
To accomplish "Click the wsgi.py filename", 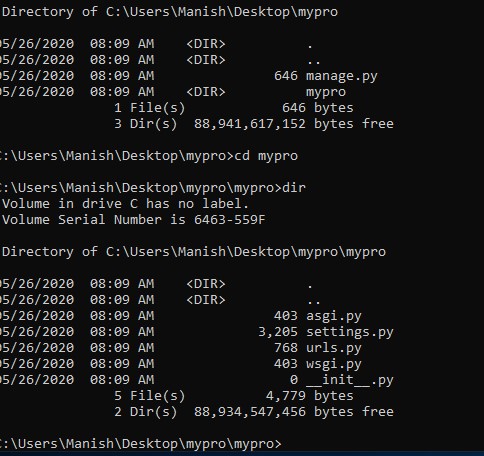I will click(334, 364).
